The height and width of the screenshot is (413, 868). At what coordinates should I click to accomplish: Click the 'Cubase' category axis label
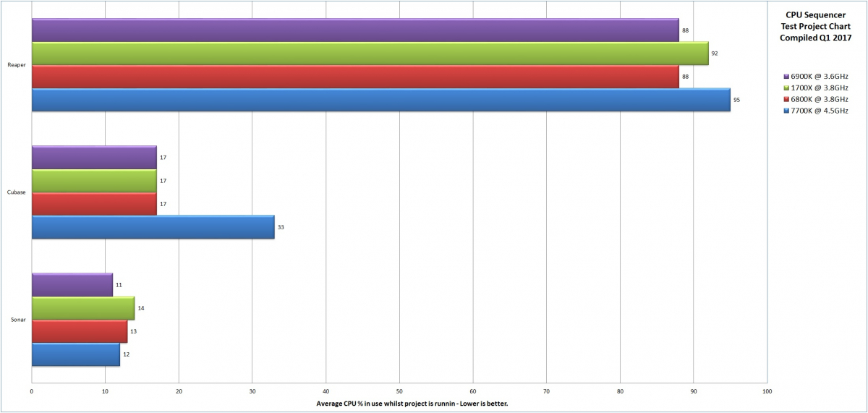(x=17, y=192)
